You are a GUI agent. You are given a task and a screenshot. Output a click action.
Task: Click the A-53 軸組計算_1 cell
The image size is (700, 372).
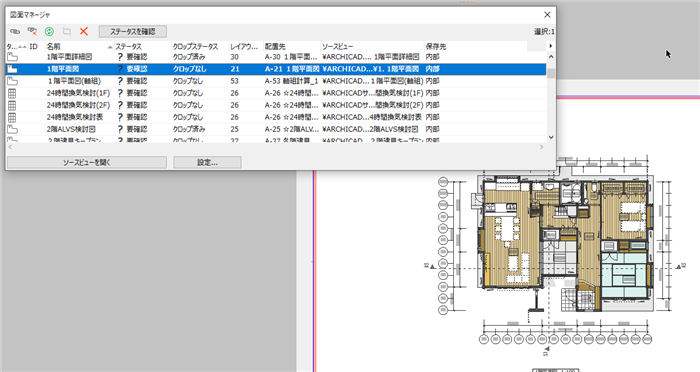click(x=292, y=81)
